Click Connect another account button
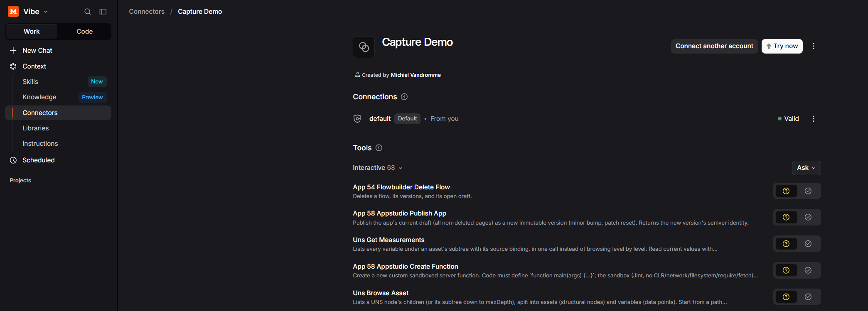Screen dimensions: 868x311 714,46
